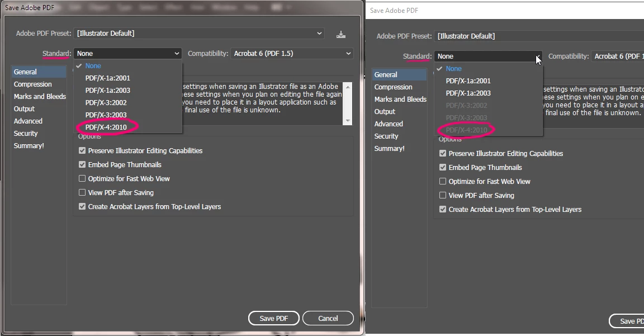This screenshot has height=336, width=644.
Task: Toggle Preserve Illustrator Editing Capabilities in left dialog
Action: (x=82, y=151)
